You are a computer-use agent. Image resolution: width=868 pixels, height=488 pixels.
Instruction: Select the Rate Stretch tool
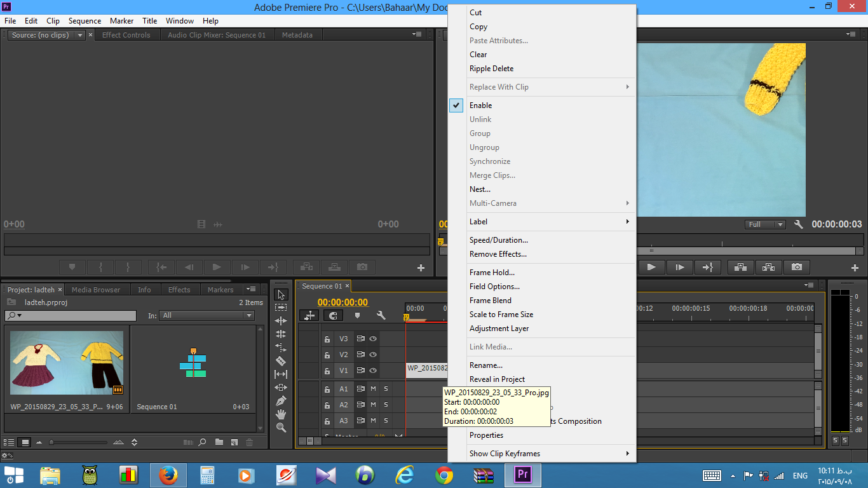pyautogui.click(x=281, y=348)
